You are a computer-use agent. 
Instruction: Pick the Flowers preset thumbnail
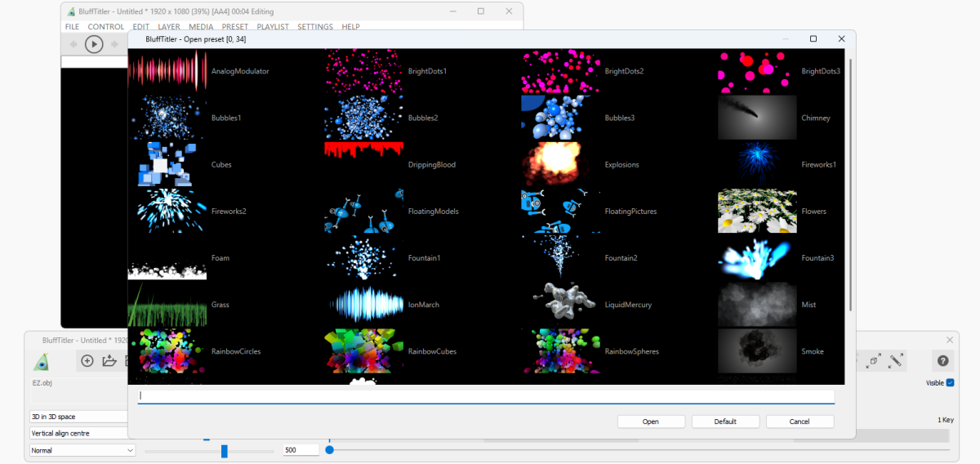point(757,212)
